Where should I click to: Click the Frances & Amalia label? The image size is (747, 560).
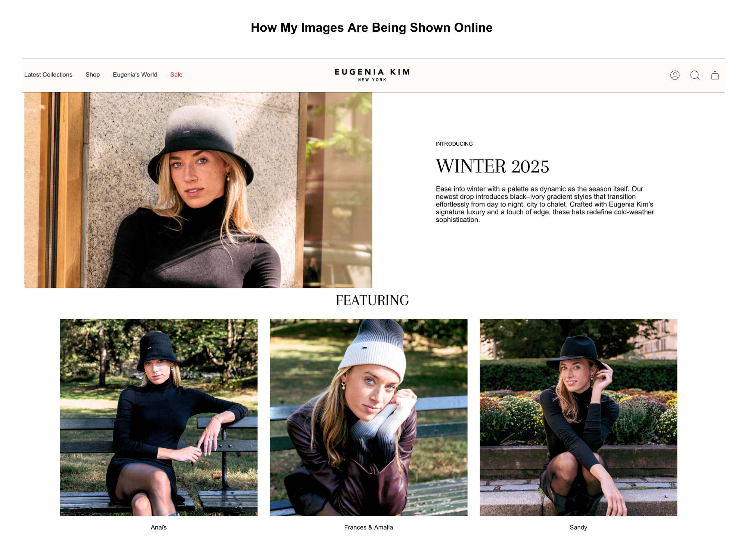pos(369,527)
